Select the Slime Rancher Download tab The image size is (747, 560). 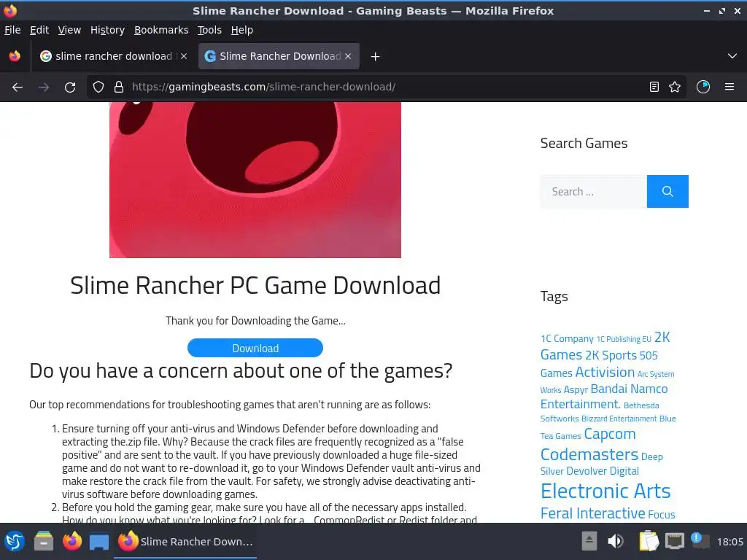279,56
